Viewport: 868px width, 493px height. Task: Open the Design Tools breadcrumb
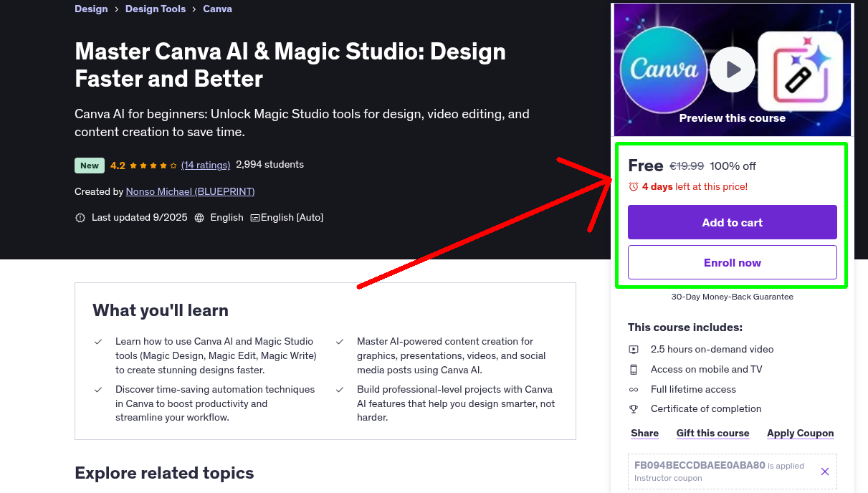[x=156, y=9]
